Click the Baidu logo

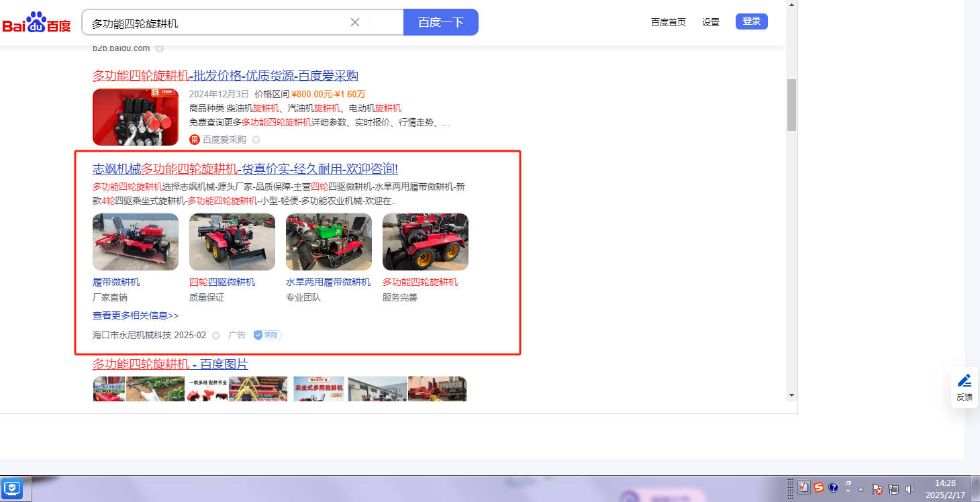(x=36, y=23)
